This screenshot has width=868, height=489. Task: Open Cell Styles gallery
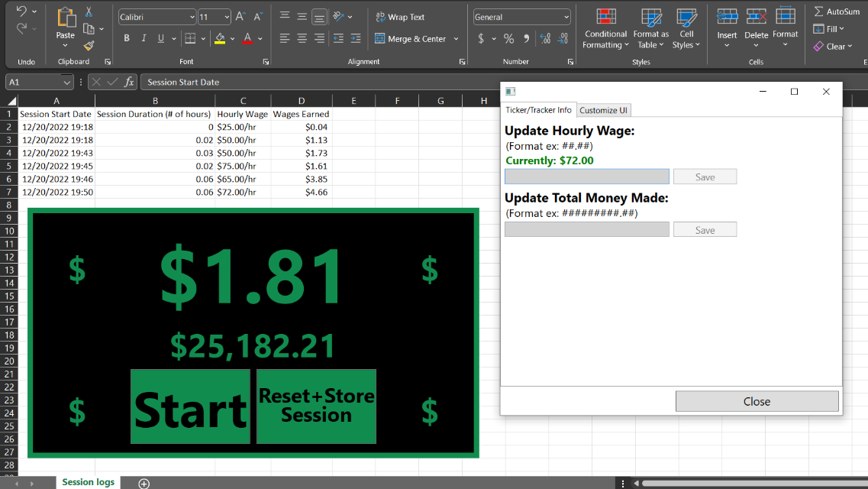coord(686,28)
